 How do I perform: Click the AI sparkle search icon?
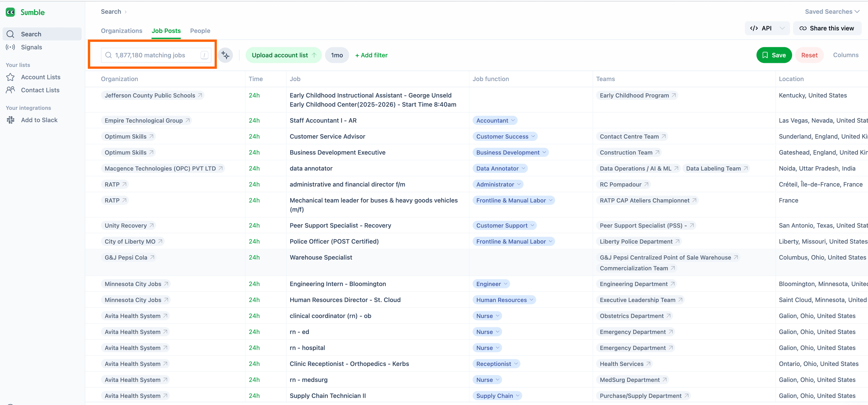tap(225, 55)
